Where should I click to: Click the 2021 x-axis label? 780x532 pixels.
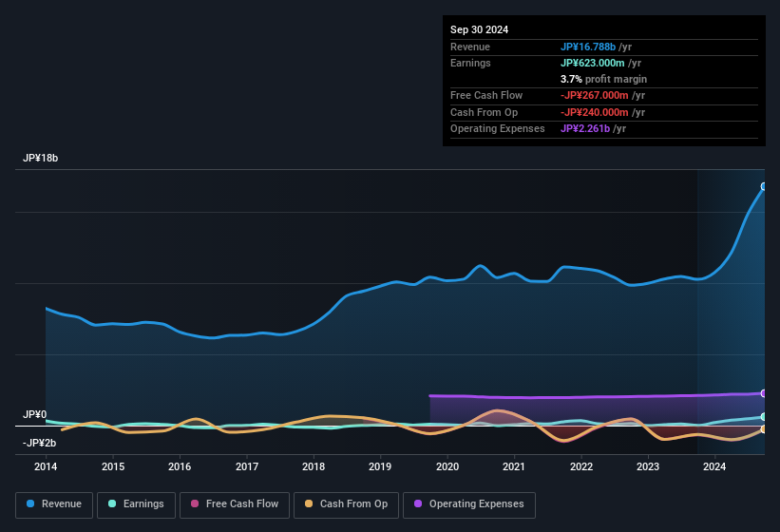pyautogui.click(x=514, y=466)
